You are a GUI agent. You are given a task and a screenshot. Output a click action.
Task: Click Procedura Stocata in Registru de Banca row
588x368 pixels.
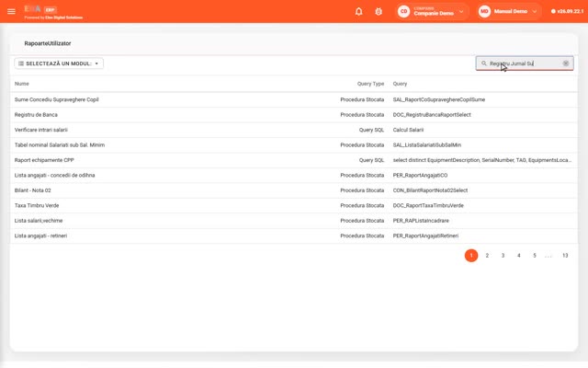[x=362, y=114]
